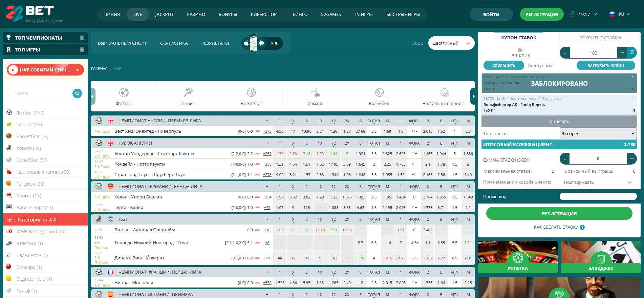Choose the Basketball icon in sports carousel

pos(251,93)
